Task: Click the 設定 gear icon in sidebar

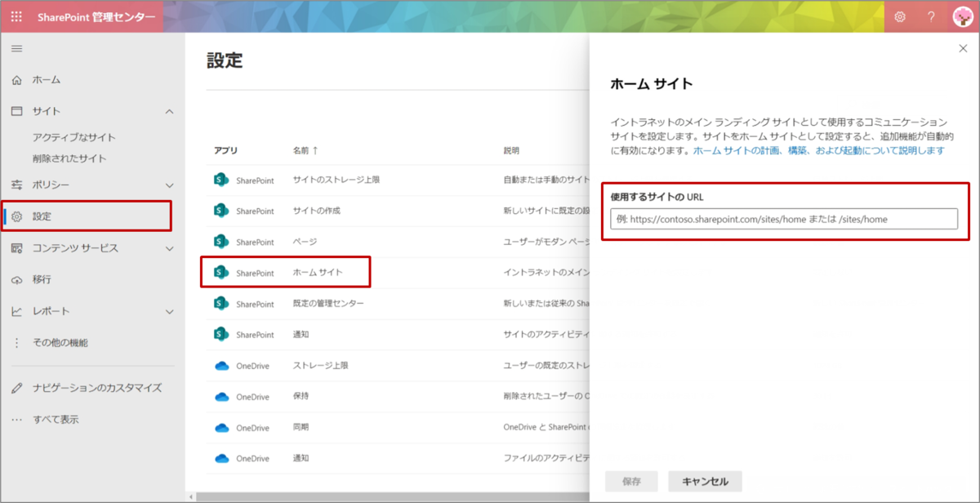Action: point(17,216)
